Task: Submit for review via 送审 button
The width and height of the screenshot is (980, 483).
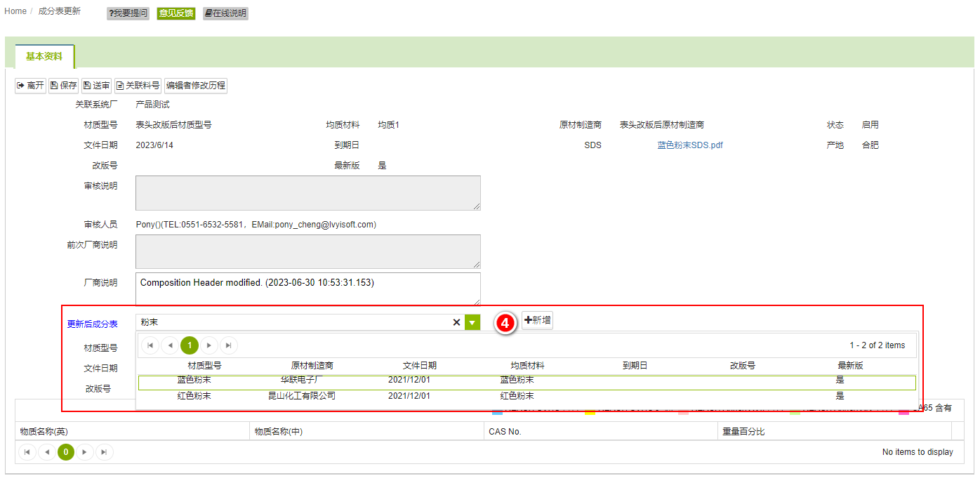Action: [96, 86]
